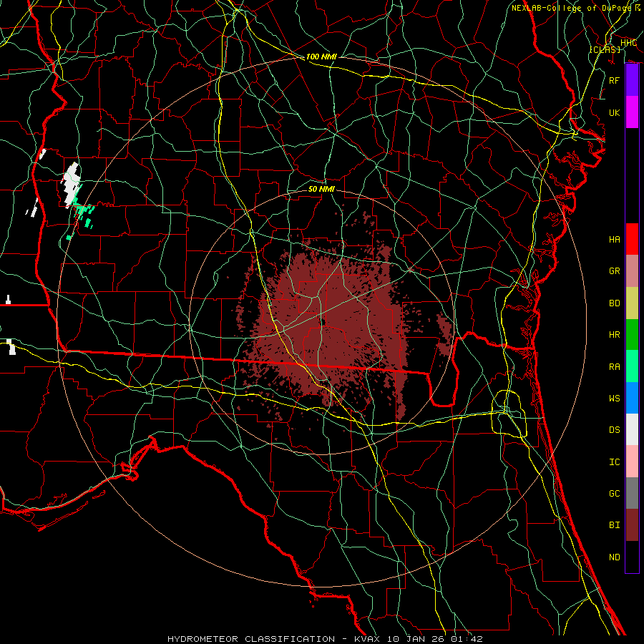Screen dimensions: 644x644
Task: Click the NEXLAB-College of DuPage credit text
Action: (x=576, y=8)
